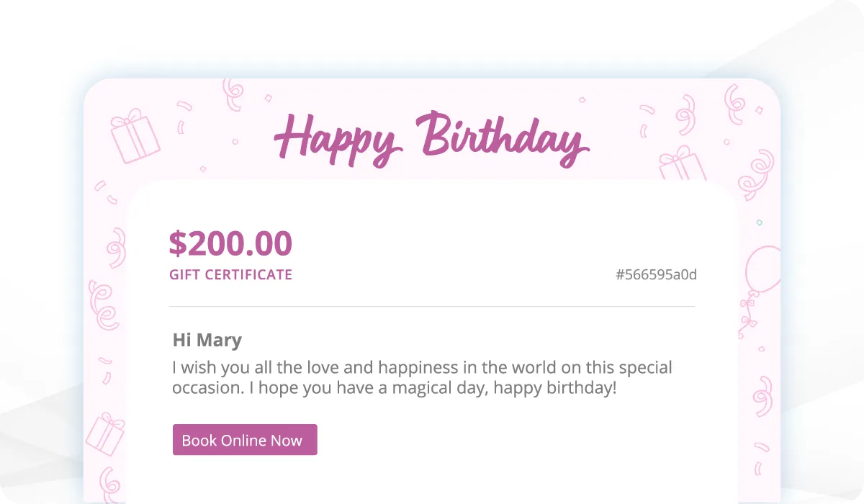This screenshot has height=504, width=864.
Task: Click the streamer curl above the word Happy
Action: click(233, 94)
